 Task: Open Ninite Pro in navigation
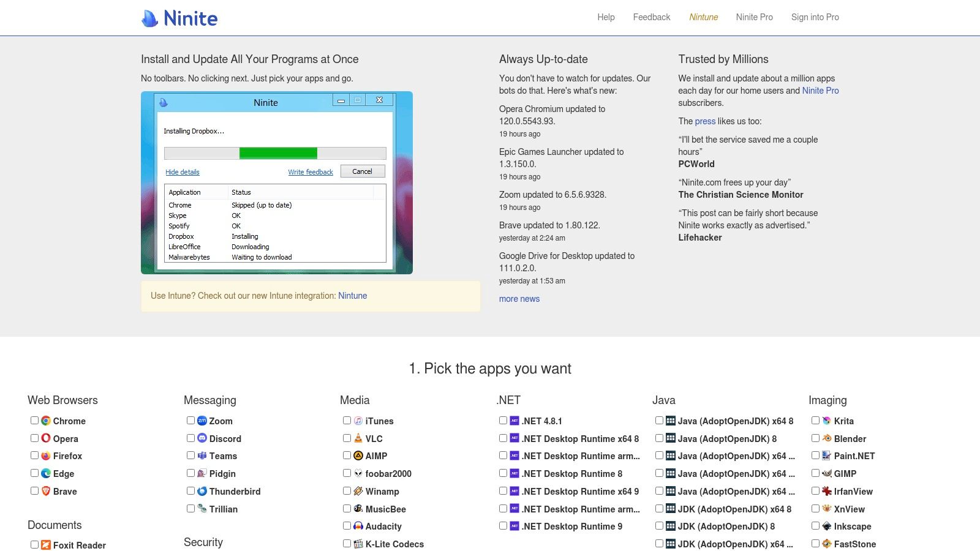[x=754, y=17]
